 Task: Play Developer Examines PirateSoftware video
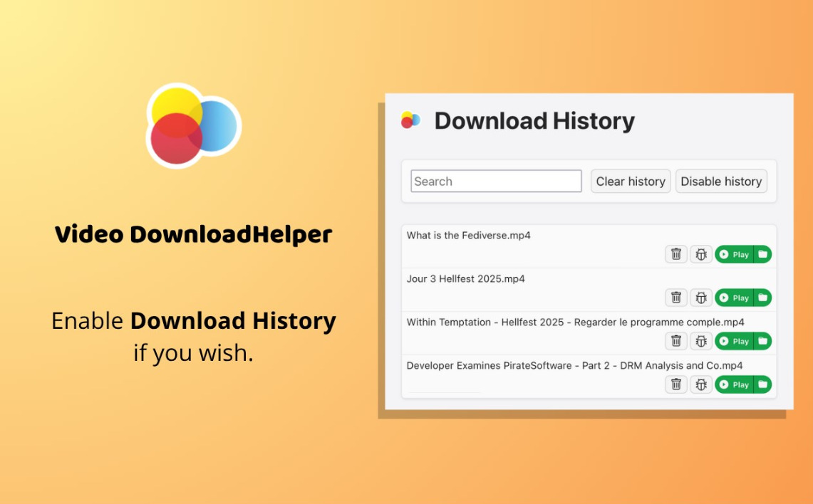[734, 385]
